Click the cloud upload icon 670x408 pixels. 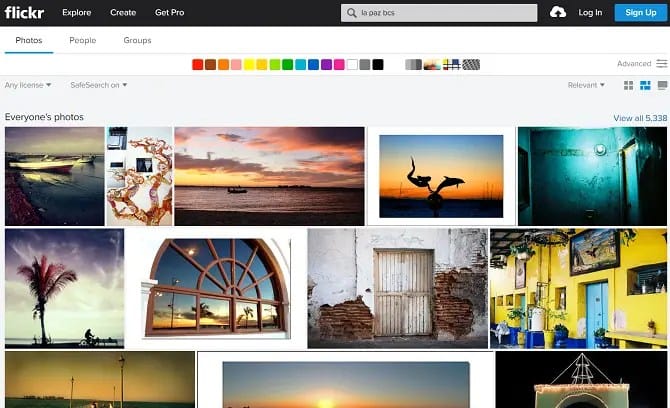[x=558, y=12]
